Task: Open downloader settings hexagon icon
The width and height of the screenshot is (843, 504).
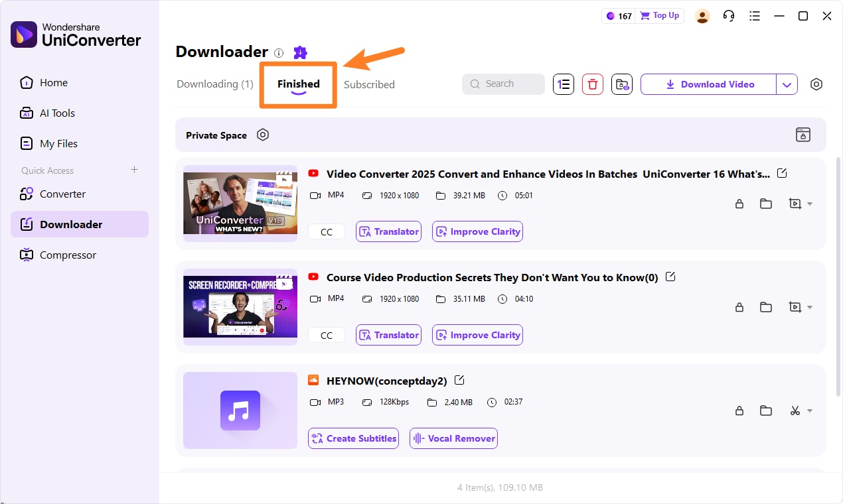Action: point(816,84)
